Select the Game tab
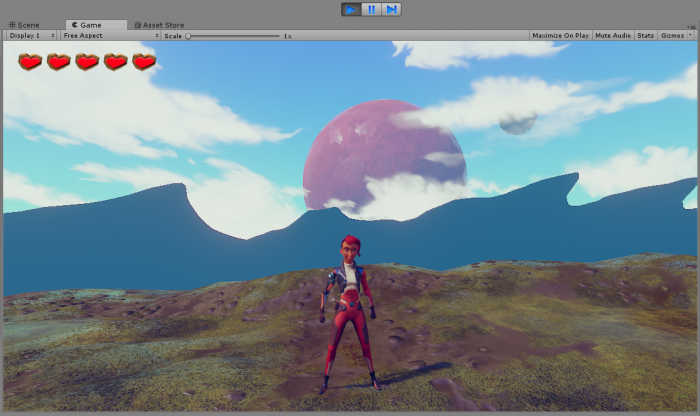Screen dimensions: 700x416 (89, 25)
